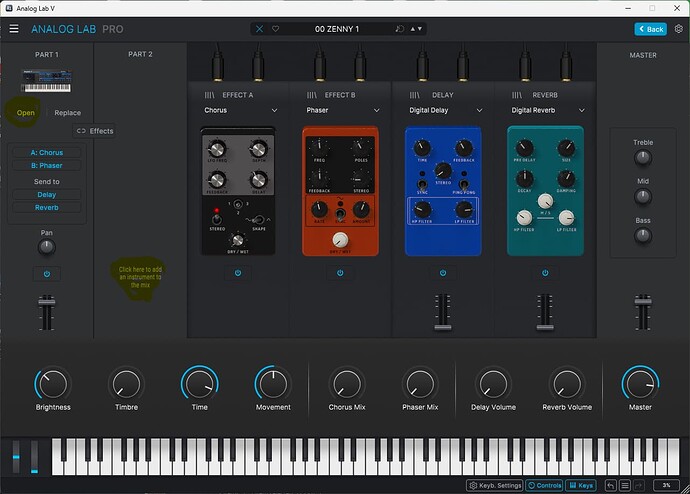Click the Back button

pyautogui.click(x=650, y=29)
